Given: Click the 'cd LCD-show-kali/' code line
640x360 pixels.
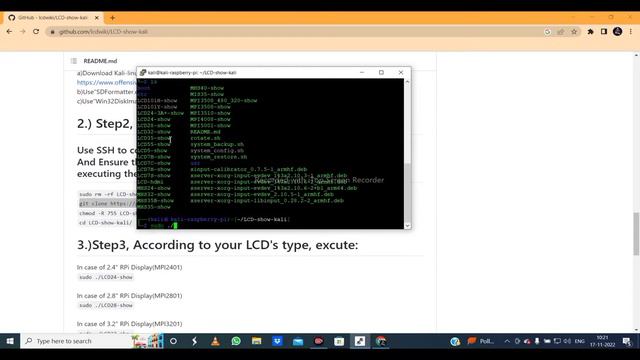Looking at the screenshot, I should pyautogui.click(x=106, y=222).
